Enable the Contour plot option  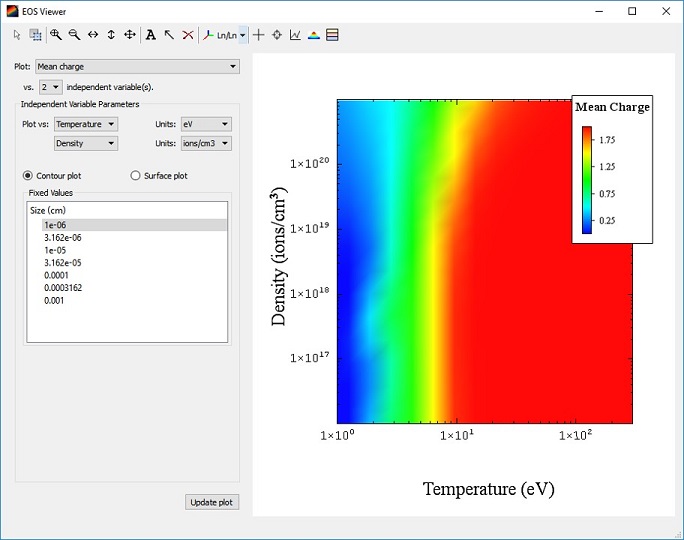28,176
